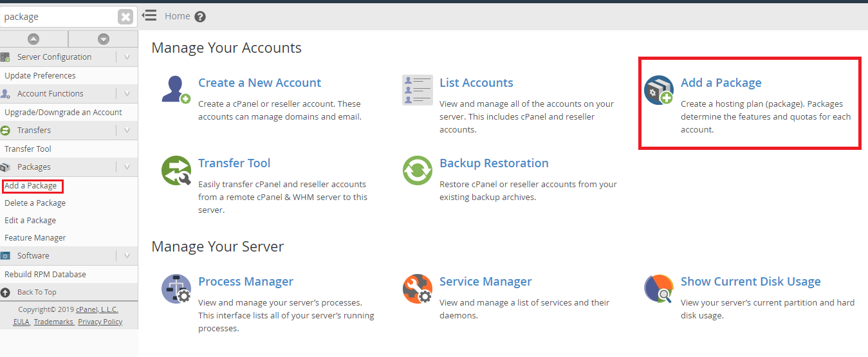This screenshot has width=868, height=357.
Task: Open Rebuild RPM Database in the sidebar
Action: tap(45, 275)
